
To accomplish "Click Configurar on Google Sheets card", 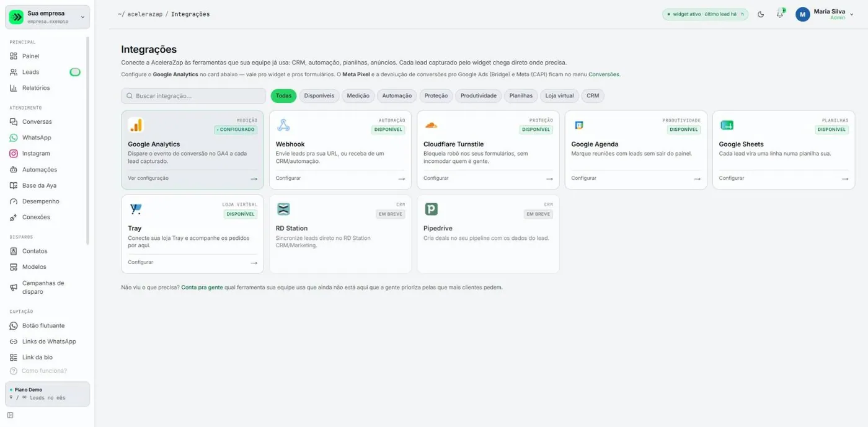I will coord(732,178).
